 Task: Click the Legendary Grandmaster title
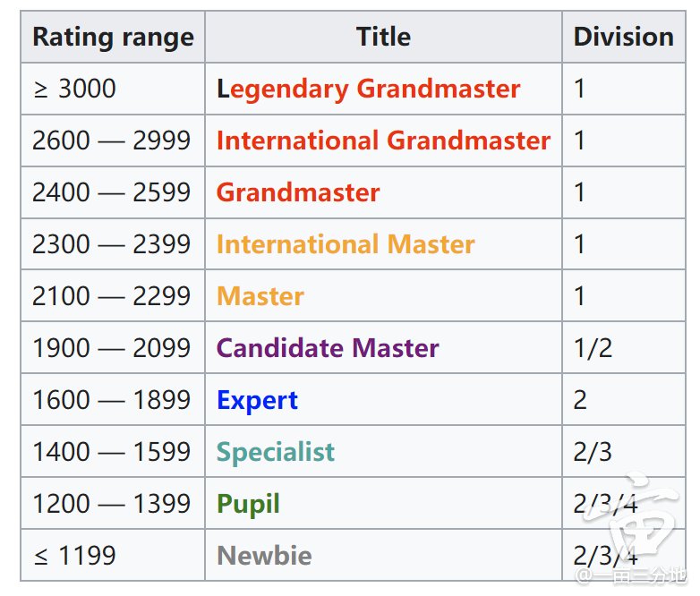click(368, 89)
